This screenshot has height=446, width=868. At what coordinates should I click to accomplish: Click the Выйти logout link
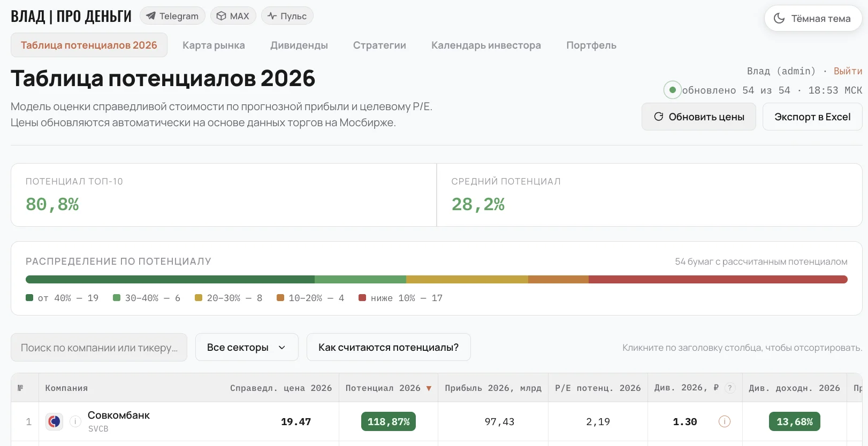848,71
